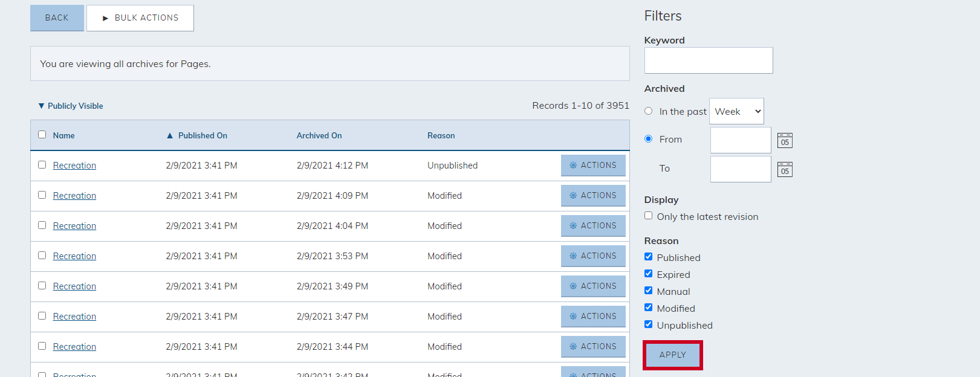Open ACTIONS for the 3:47 PM archive
Image resolution: width=980 pixels, height=377 pixels.
[x=593, y=317]
